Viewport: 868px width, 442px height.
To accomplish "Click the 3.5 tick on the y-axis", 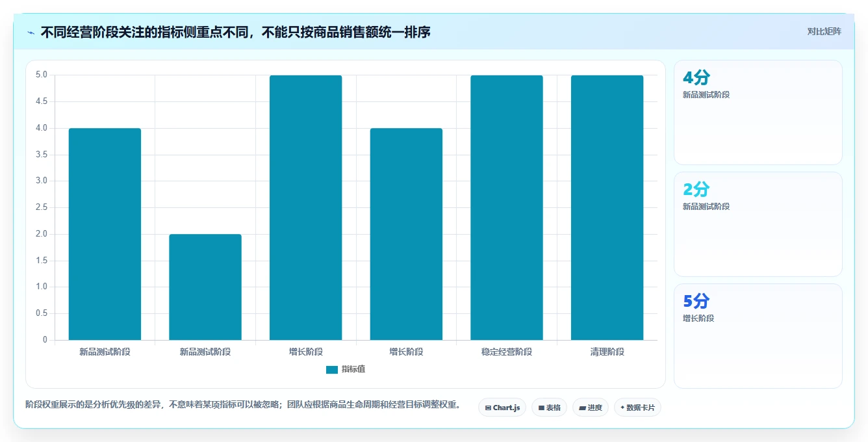I will (42, 155).
